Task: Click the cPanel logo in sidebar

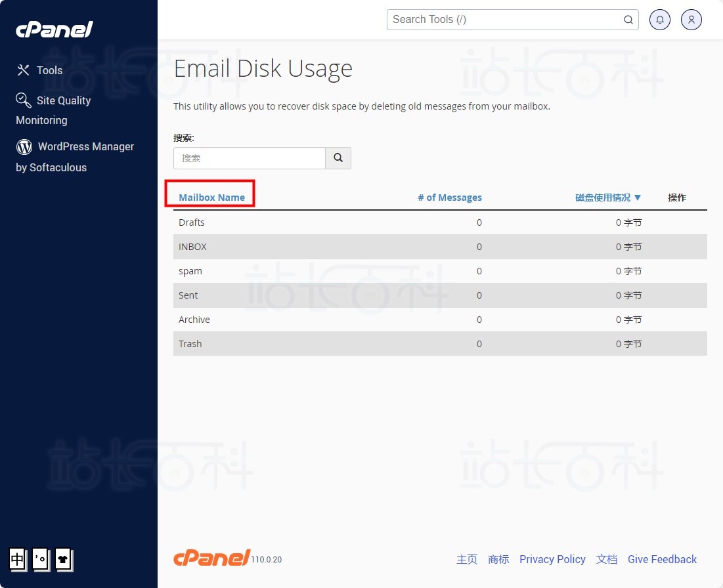Action: (x=55, y=30)
